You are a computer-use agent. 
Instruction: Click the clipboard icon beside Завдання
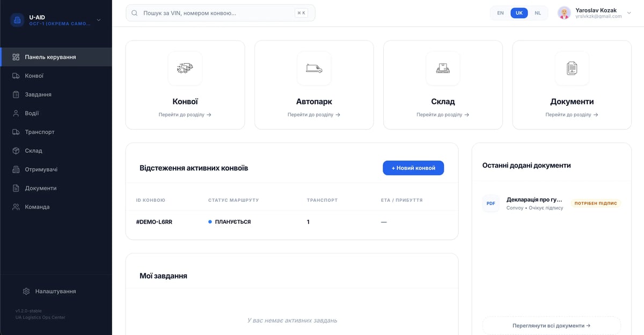coord(16,94)
